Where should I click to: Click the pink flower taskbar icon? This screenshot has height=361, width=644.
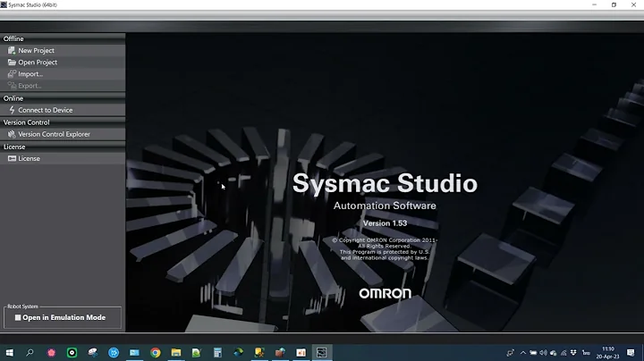click(51, 352)
